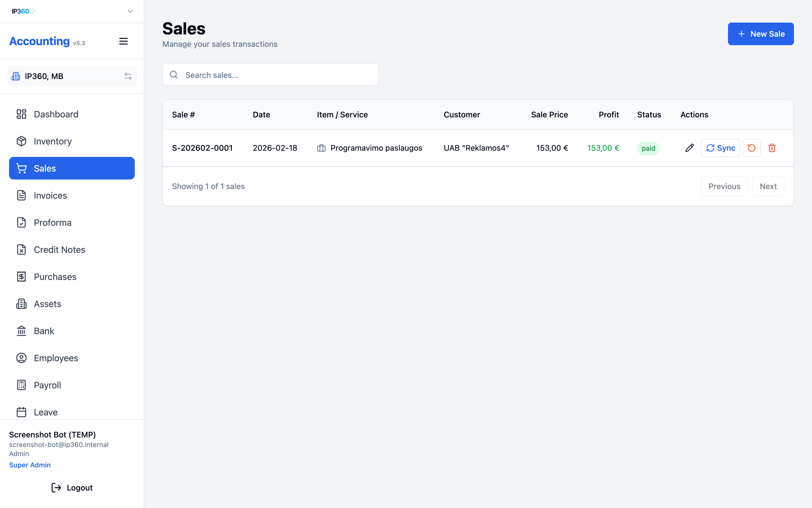Open Dashboard in the sidebar

point(72,114)
